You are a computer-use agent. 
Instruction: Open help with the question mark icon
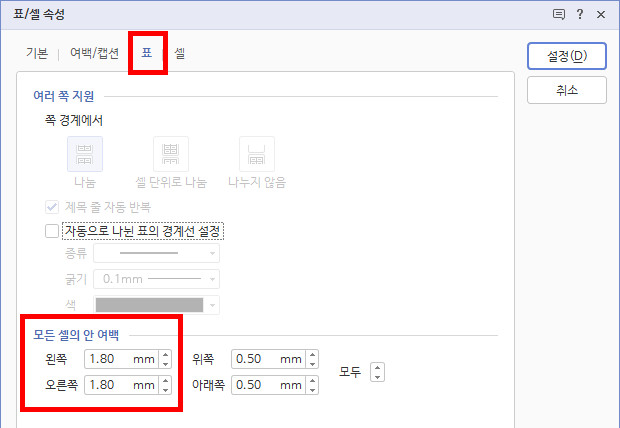[x=580, y=15]
